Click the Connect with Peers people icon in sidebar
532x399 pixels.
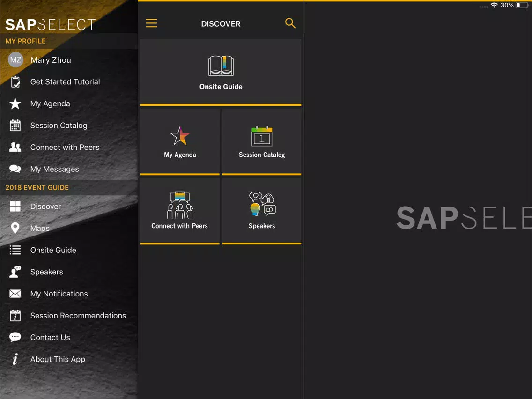click(x=15, y=147)
